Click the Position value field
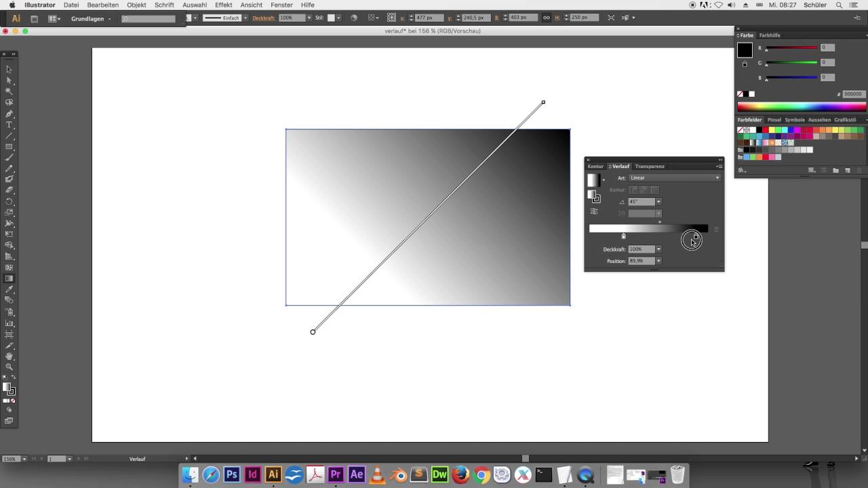Viewport: 868px width, 488px height. [x=642, y=261]
